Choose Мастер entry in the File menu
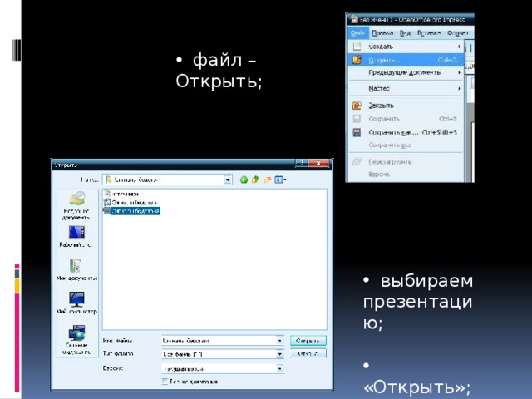Viewport: 532px width, 399px height. (x=406, y=88)
